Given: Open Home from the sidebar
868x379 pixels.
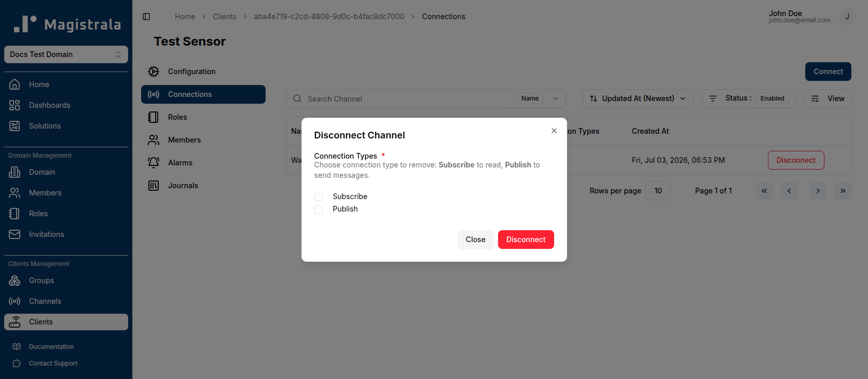Looking at the screenshot, I should pyautogui.click(x=66, y=85).
